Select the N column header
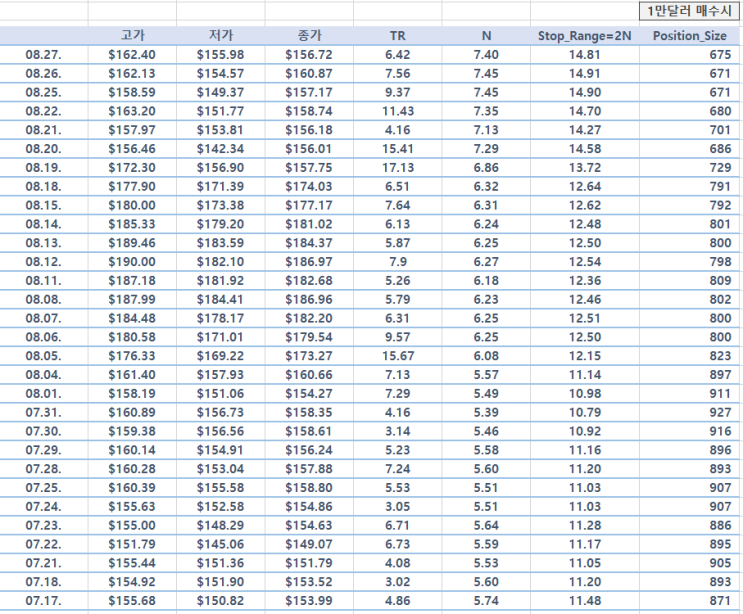The width and height of the screenshot is (743, 614). click(486, 36)
